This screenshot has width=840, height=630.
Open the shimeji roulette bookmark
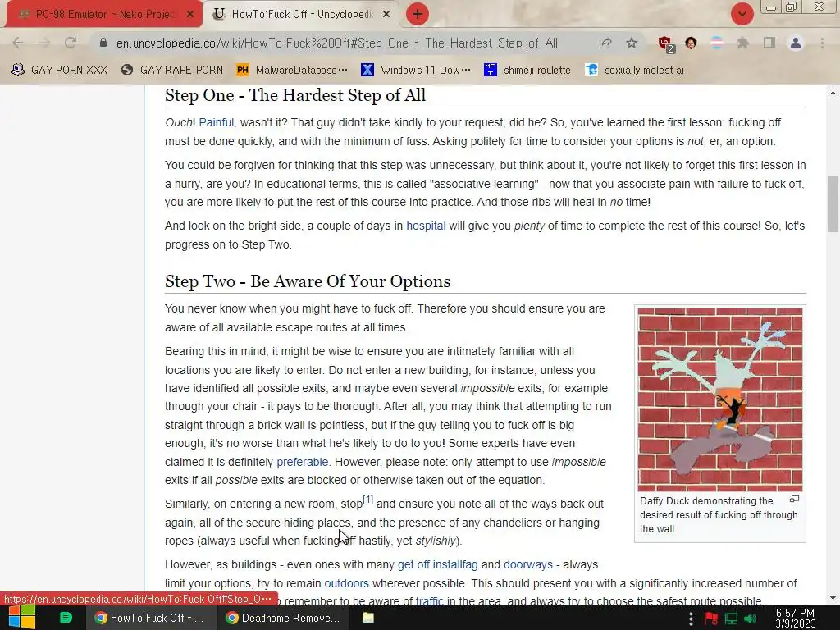[527, 71]
